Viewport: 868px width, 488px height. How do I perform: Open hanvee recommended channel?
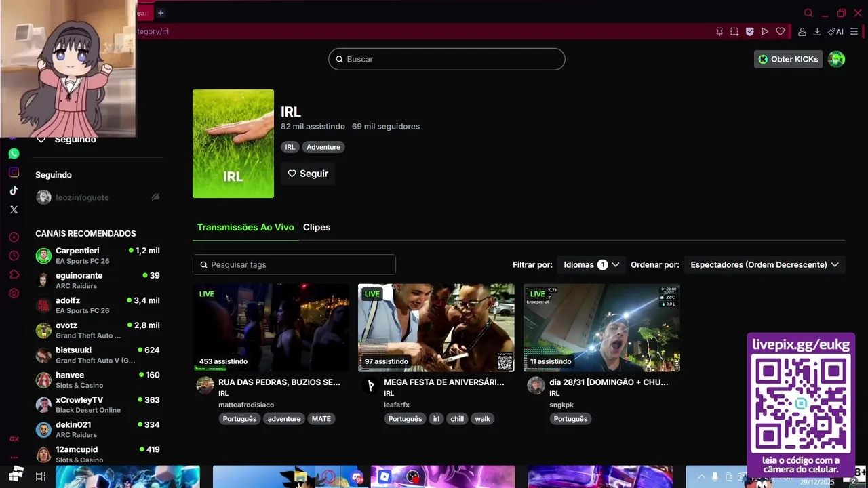(98, 380)
